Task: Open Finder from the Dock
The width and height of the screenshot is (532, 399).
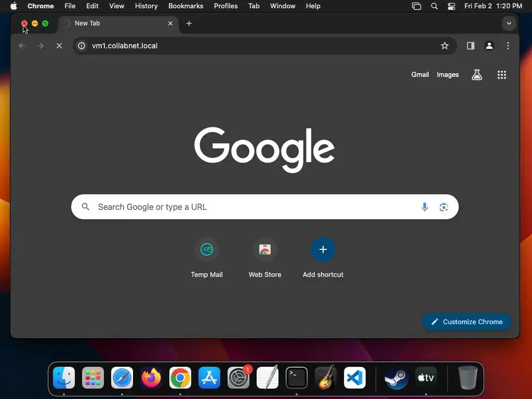Action: [64, 378]
